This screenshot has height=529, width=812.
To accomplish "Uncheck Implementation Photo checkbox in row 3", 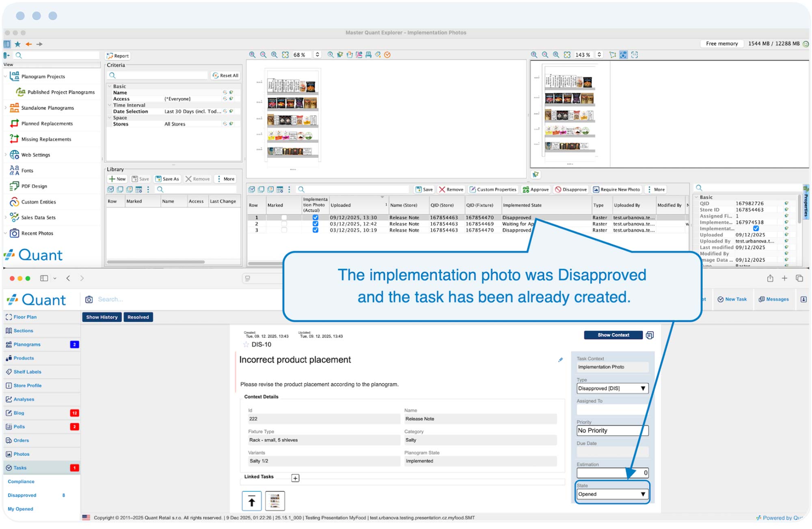I will pos(315,230).
